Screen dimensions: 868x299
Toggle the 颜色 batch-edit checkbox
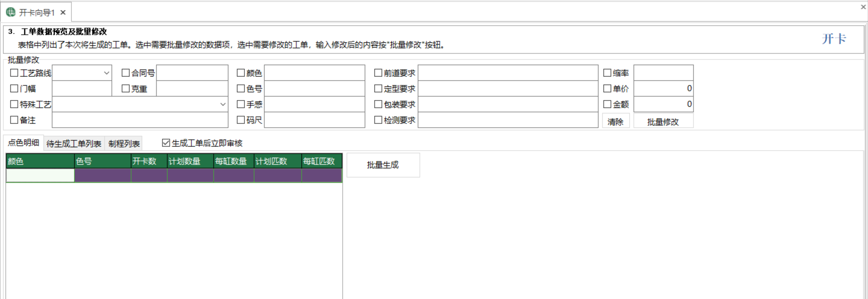tap(241, 73)
